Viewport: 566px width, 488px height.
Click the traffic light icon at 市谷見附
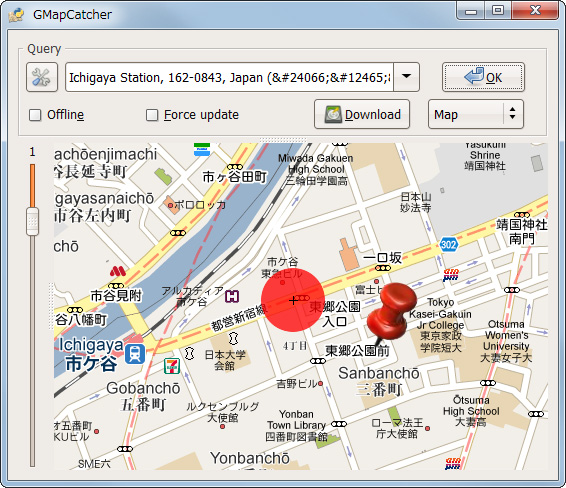(x=116, y=286)
